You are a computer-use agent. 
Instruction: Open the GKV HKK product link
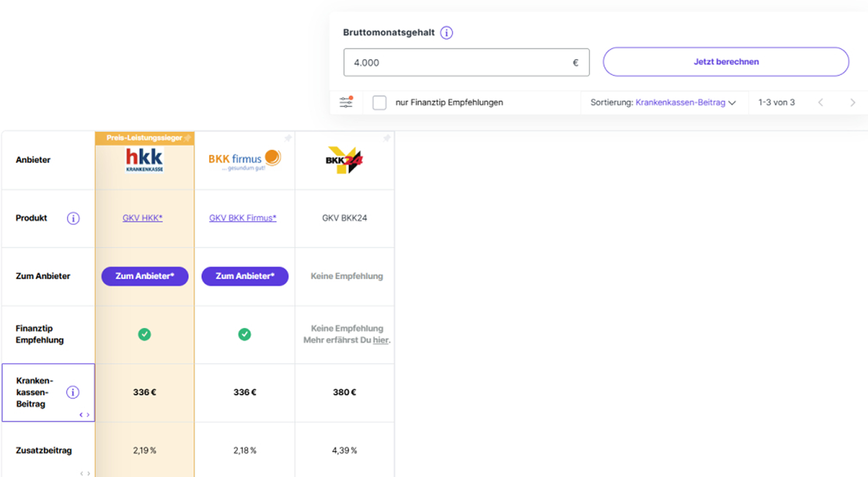[142, 218]
